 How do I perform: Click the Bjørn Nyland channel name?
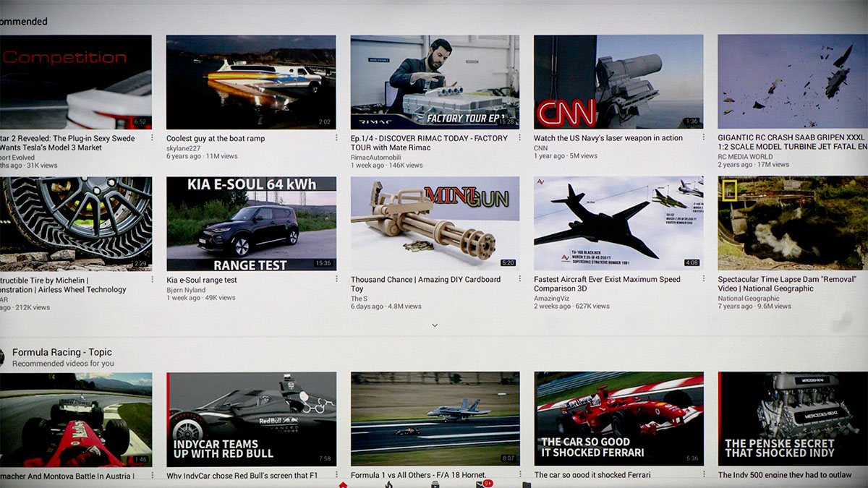186,290
